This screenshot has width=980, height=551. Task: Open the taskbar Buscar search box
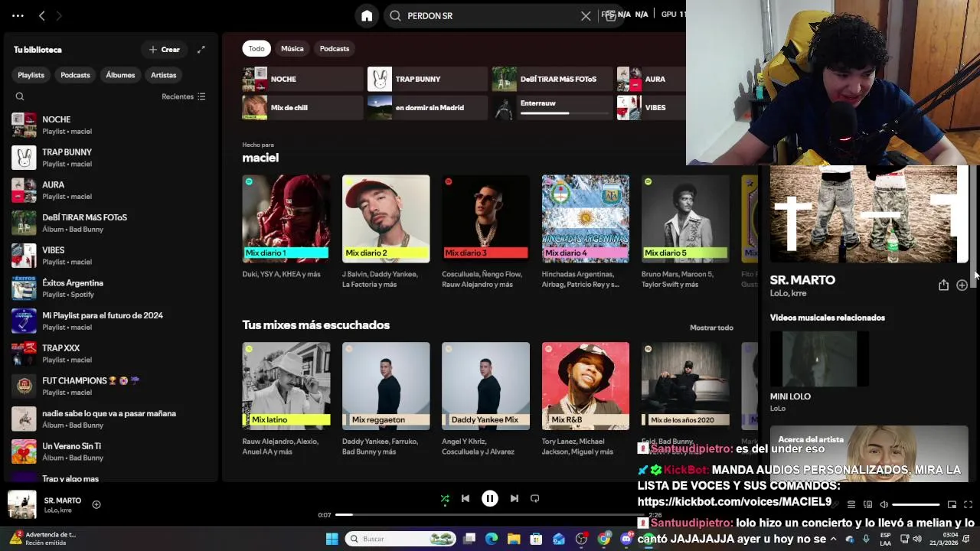point(402,539)
